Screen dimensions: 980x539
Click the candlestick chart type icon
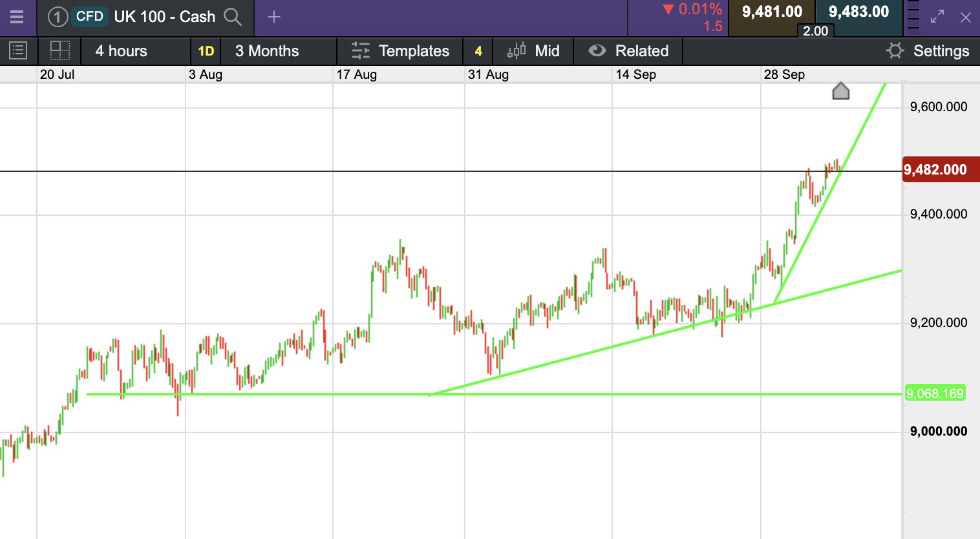517,51
